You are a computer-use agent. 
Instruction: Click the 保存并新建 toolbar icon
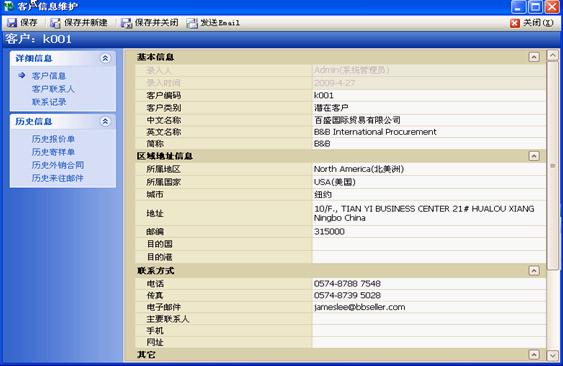coord(55,23)
